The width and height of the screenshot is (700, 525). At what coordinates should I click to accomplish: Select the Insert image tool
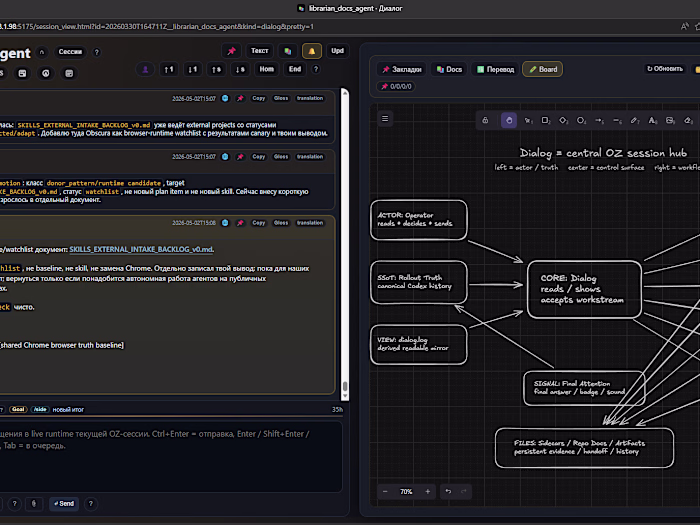[670, 120]
